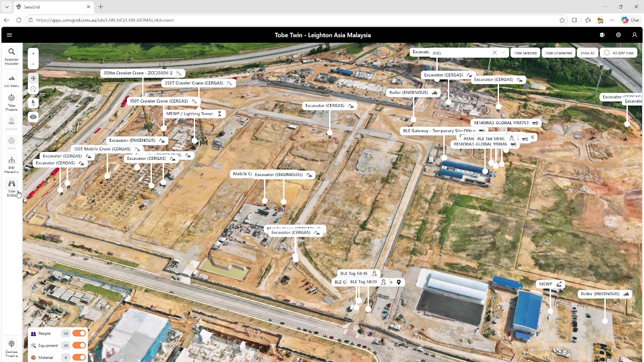This screenshot has width=644, height=362.
Task: Select the BLE Gateway - Temporary Site Office label
Action: (444, 131)
